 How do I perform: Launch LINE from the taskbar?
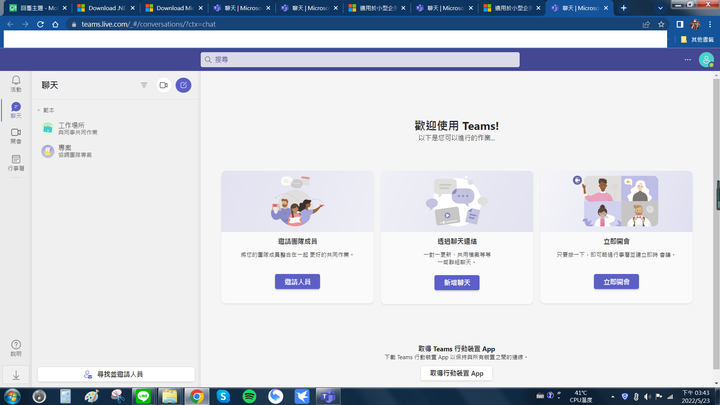point(143,396)
